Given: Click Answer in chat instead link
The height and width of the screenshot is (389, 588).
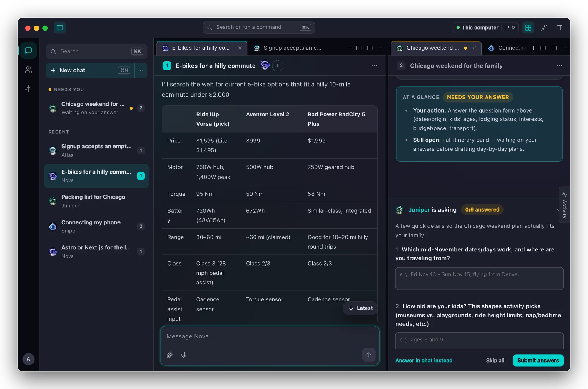Looking at the screenshot, I should click(x=424, y=361).
